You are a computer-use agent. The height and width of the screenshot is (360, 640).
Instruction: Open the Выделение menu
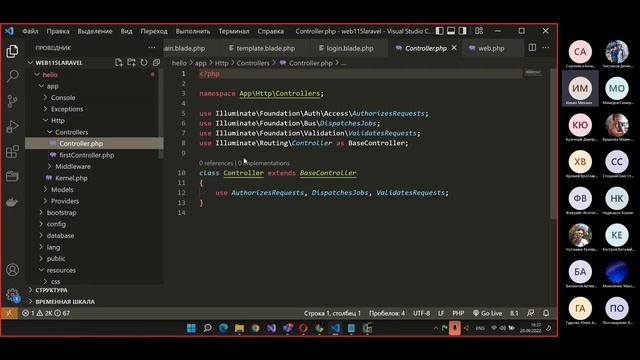tap(95, 31)
